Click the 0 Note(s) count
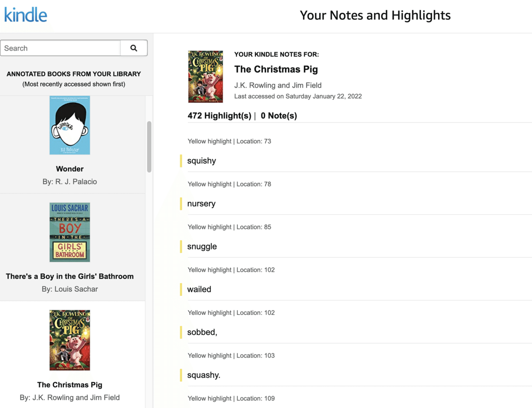 [279, 116]
